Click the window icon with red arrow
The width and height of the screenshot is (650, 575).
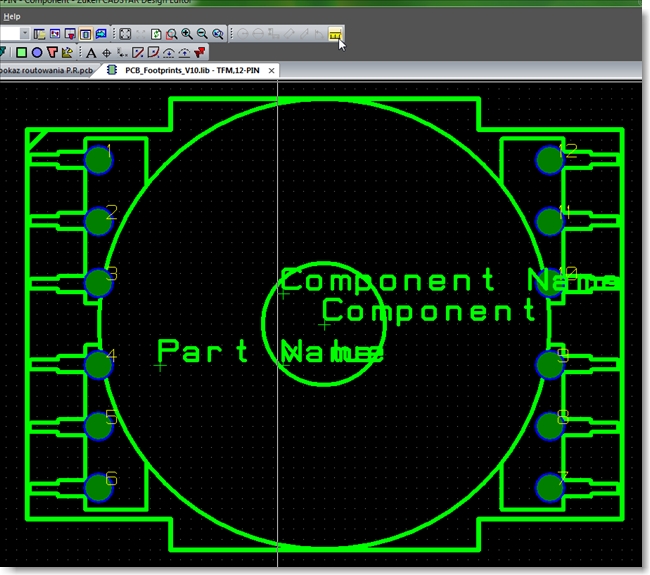[x=70, y=34]
